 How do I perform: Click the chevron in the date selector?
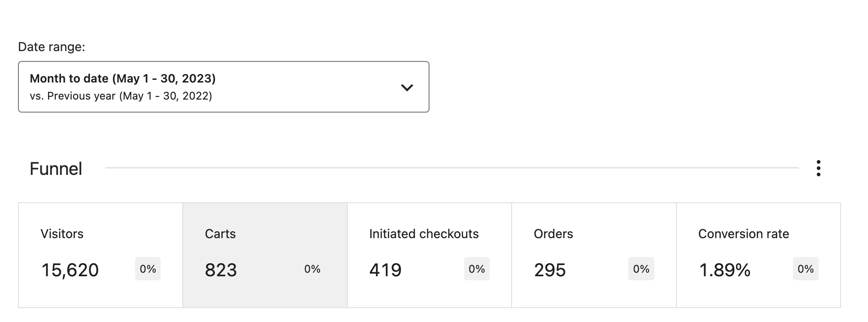[x=407, y=87]
